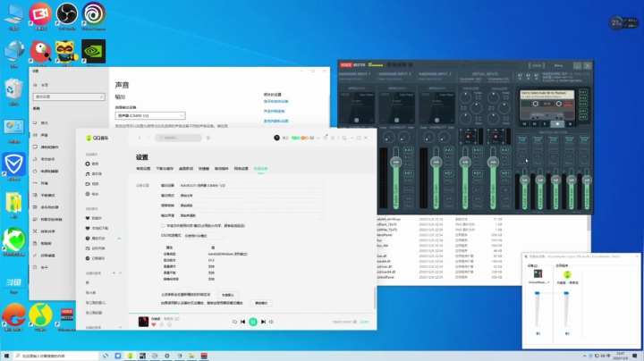Open the Voicemeeter Menu button
Image resolution: width=644 pixels, height=361 pixels.
[x=558, y=65]
